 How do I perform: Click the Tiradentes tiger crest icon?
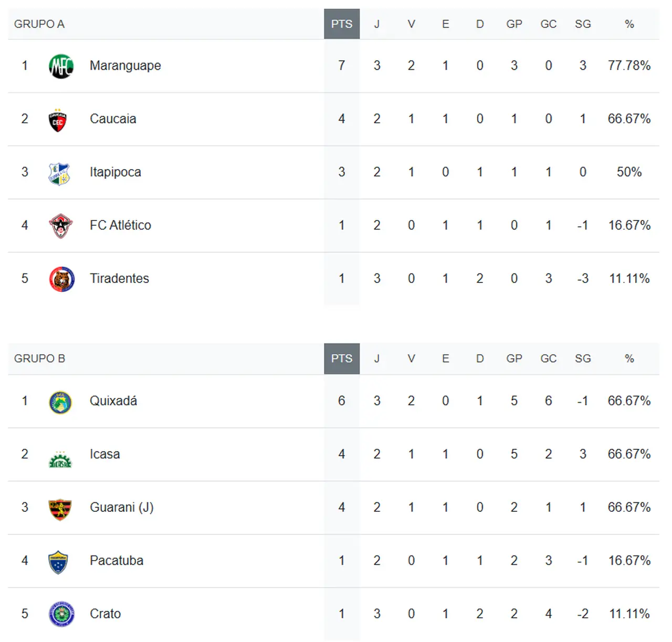pos(61,279)
